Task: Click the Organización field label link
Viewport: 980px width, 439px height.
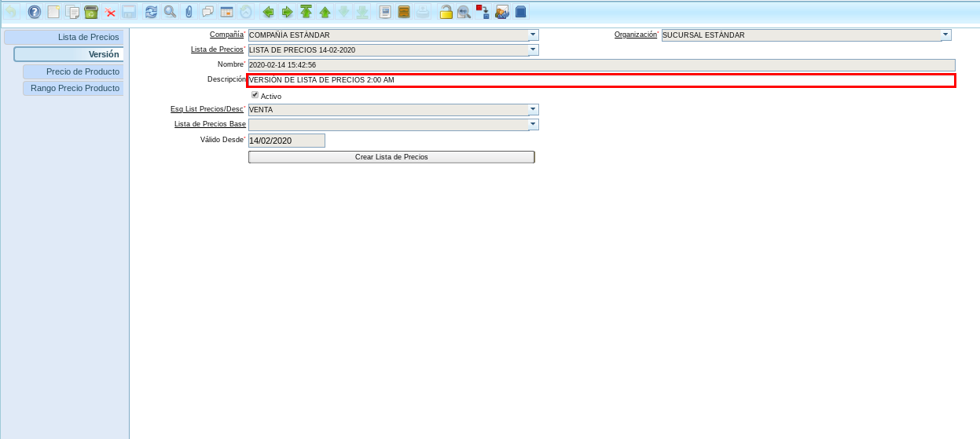Action: click(635, 35)
